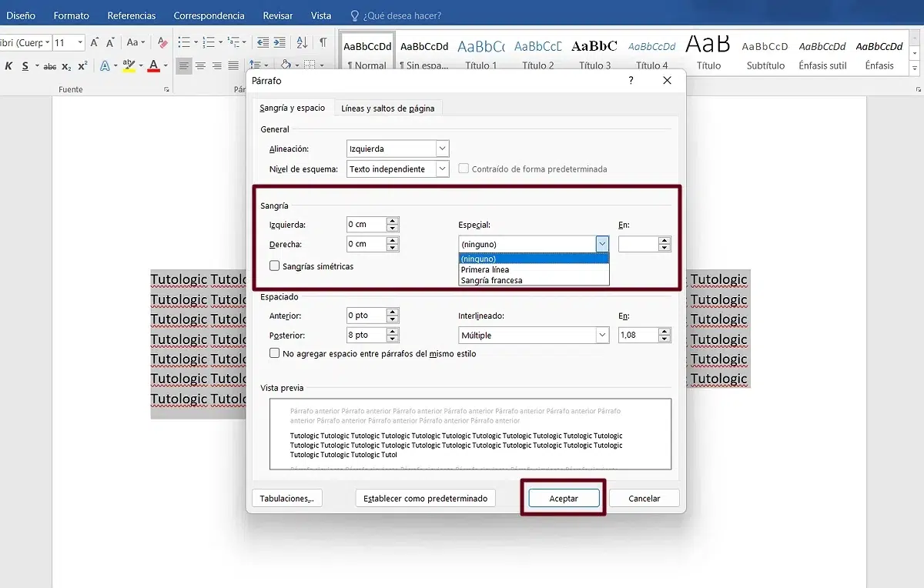Apply subscript x₂ formatting

point(66,66)
